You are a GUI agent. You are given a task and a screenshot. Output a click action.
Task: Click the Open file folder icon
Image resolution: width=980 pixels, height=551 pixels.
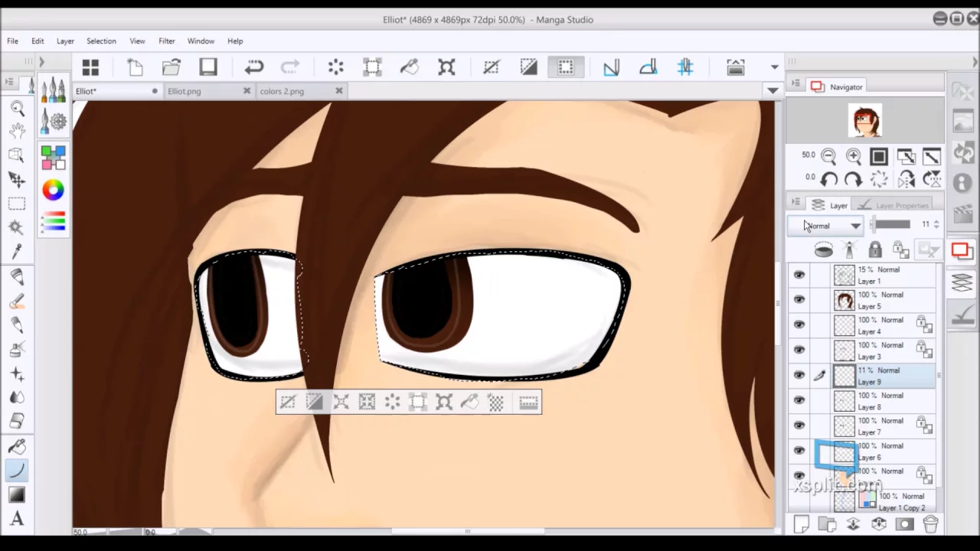(171, 67)
